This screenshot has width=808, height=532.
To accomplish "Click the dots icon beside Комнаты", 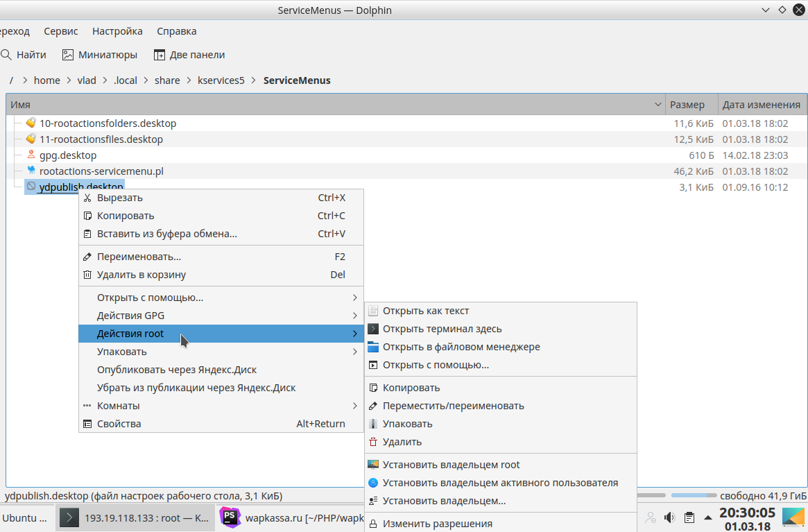I will tap(87, 406).
